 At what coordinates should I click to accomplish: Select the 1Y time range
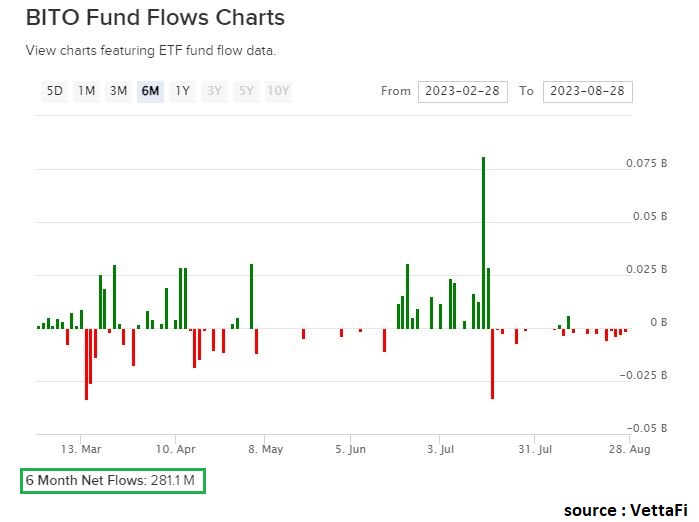click(182, 91)
